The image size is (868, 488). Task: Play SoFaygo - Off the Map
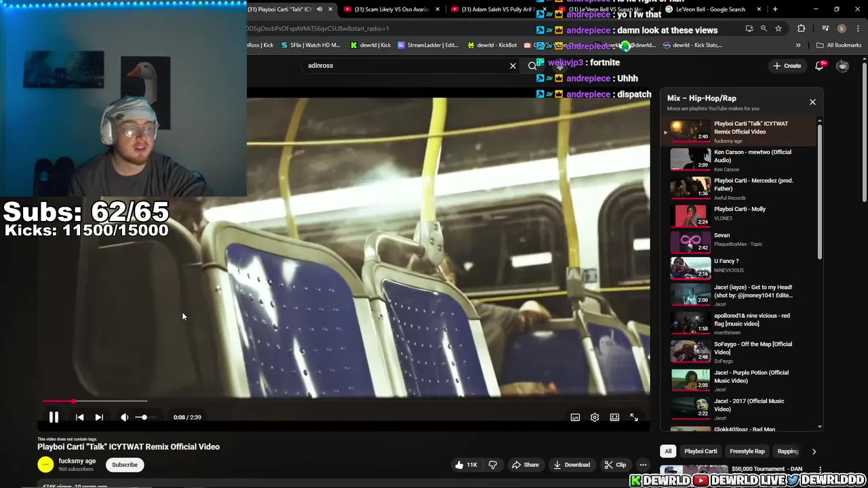tap(739, 352)
